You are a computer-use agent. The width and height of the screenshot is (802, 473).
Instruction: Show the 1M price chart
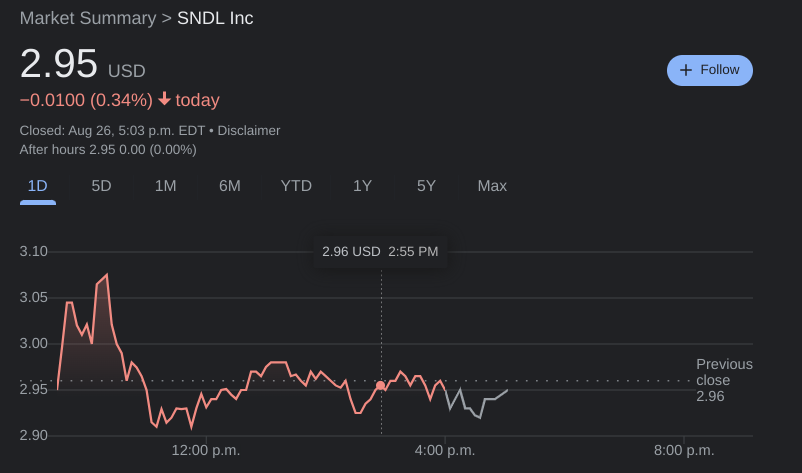165,186
